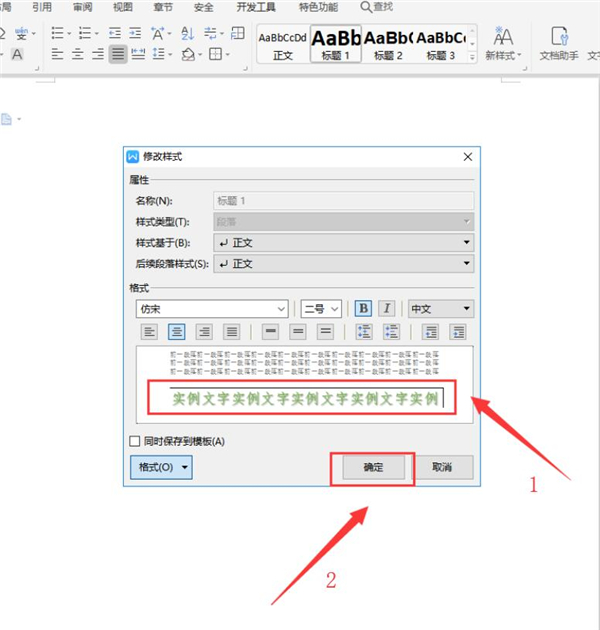Select justified alignment in dialog

pos(231,332)
